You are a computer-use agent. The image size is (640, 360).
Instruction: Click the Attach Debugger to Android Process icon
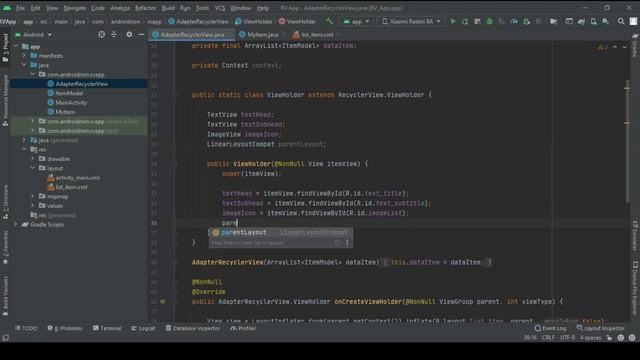pyautogui.click(x=527, y=22)
